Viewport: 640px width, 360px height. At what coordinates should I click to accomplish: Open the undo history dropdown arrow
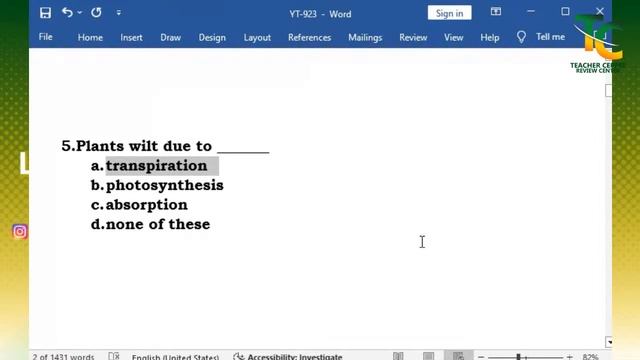pos(80,13)
